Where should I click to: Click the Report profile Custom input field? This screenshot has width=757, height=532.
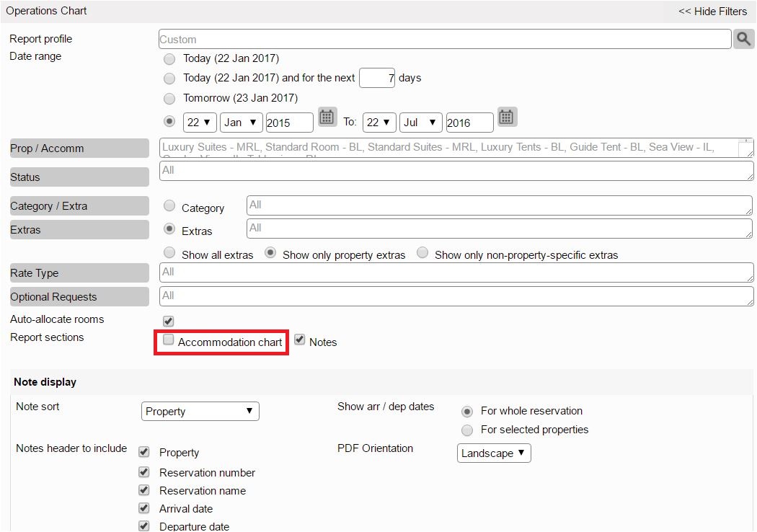445,39
